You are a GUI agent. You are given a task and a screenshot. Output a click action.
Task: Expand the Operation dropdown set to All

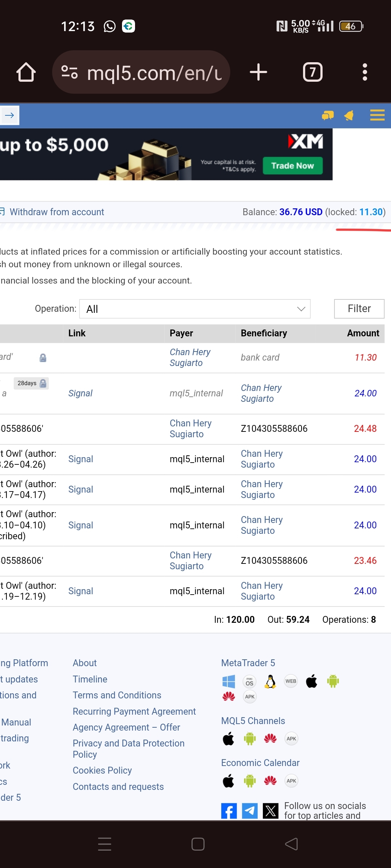pos(195,309)
